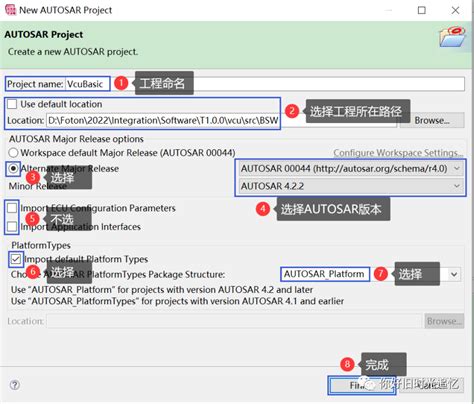Image resolution: width=474 pixels, height=404 pixels.
Task: Open Configure Workspace Settings link
Action: tap(398, 153)
